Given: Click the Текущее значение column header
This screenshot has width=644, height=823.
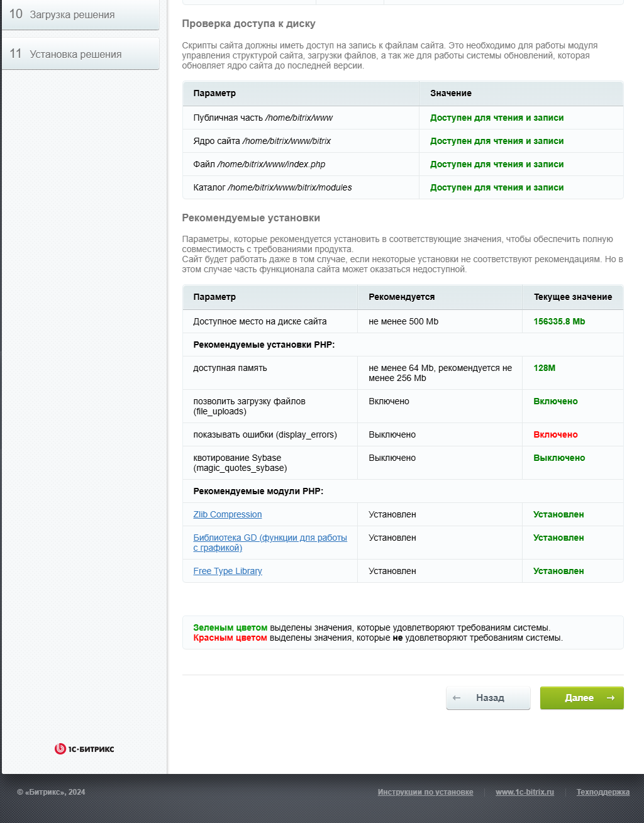Looking at the screenshot, I should pos(573,297).
